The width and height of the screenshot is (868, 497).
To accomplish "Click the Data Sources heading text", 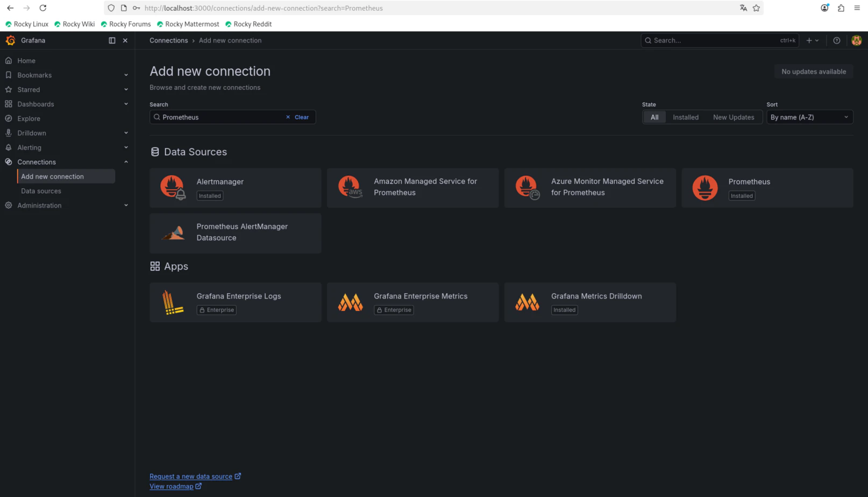I will coord(195,152).
